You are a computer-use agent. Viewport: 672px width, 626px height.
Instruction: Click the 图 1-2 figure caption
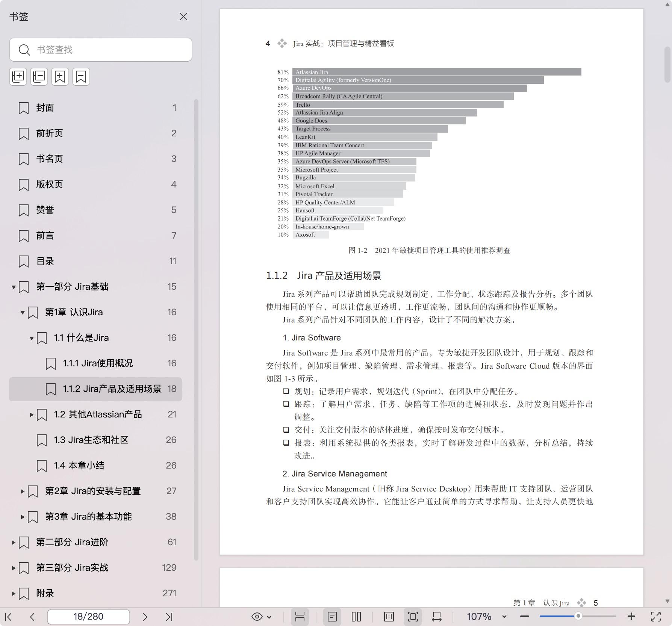[x=429, y=250]
